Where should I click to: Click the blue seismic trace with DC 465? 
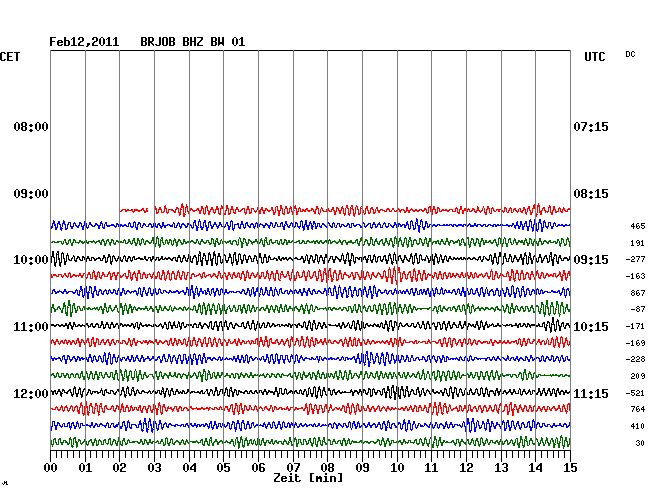coord(310,225)
